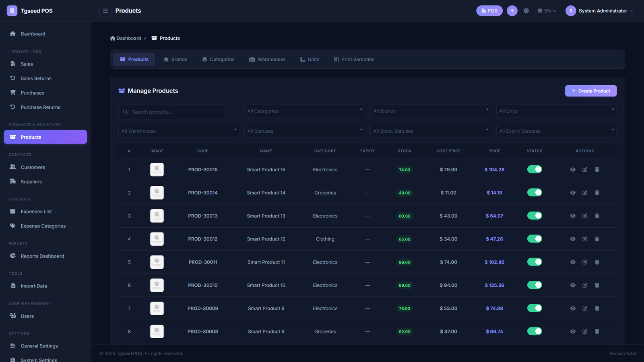Toggle the theme sun icon
The image size is (644, 362).
[x=526, y=11]
